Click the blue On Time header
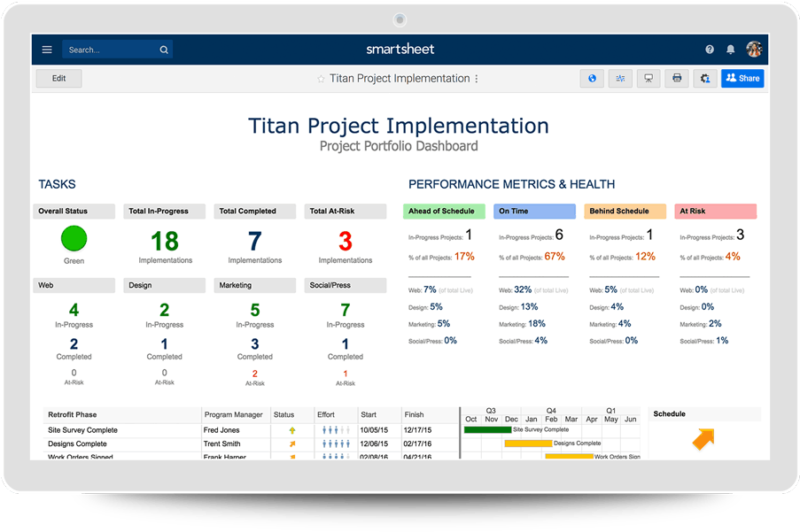The image size is (800, 532). pos(534,212)
